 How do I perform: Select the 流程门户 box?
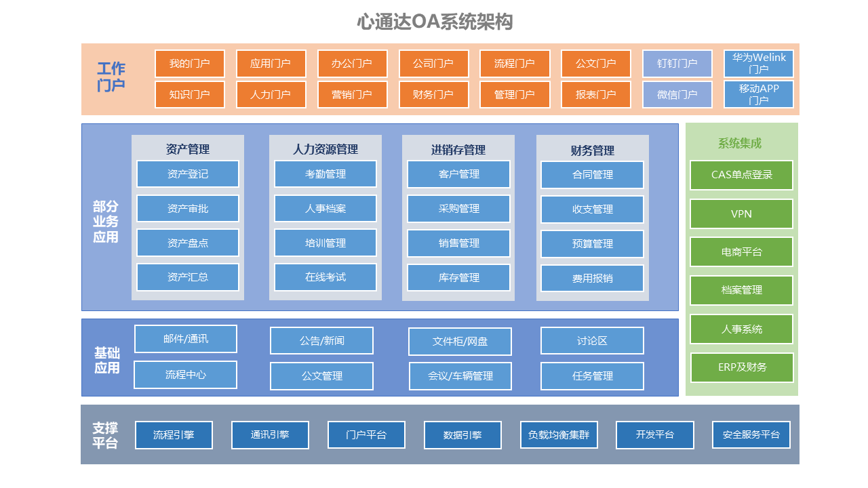point(515,64)
